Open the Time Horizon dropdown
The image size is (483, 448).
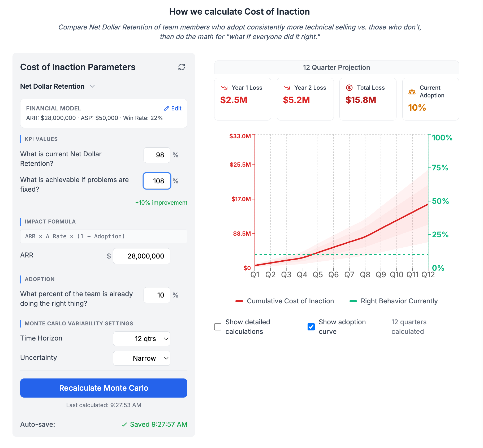point(141,339)
